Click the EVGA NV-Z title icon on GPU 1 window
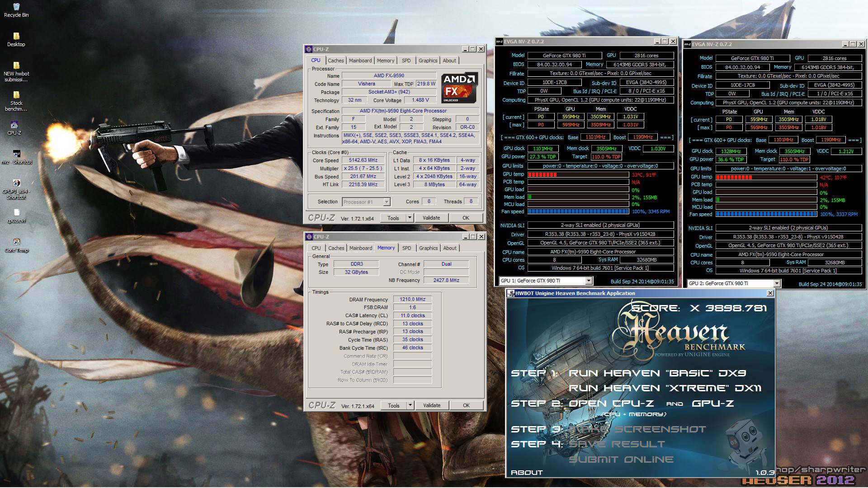Screen dimensions: 868x488 click(x=500, y=42)
